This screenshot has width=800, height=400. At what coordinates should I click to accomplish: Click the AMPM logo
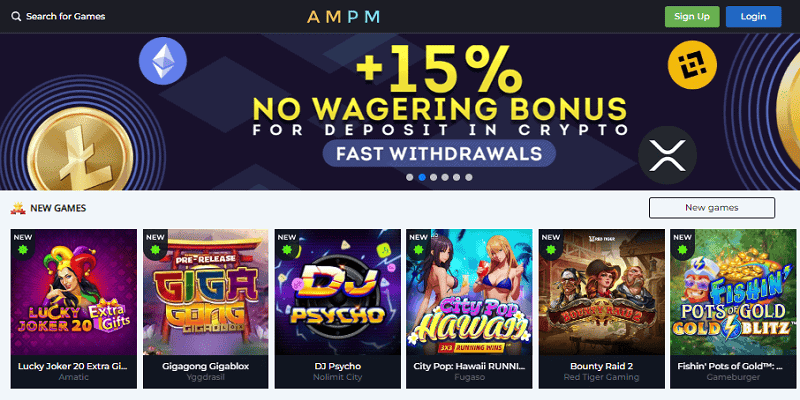pos(343,17)
